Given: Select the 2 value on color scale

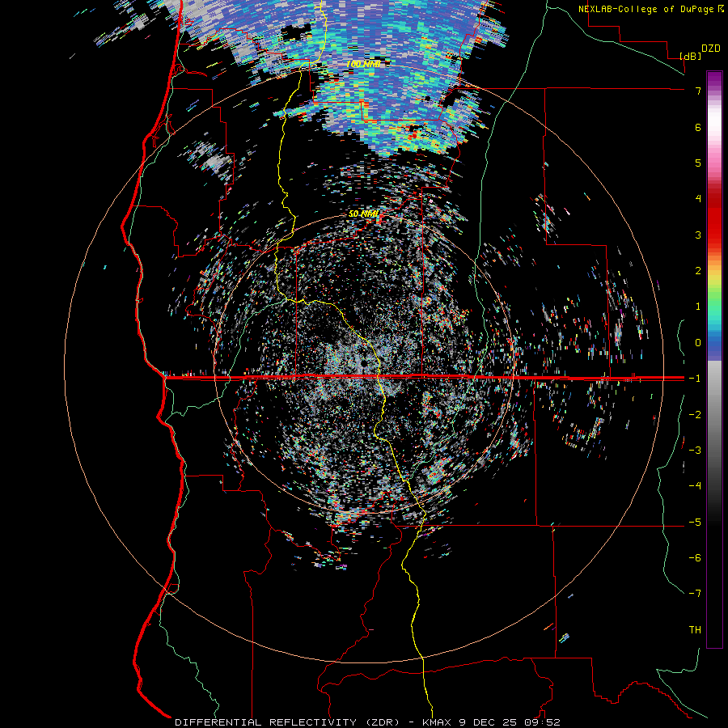Looking at the screenshot, I should 698,271.
